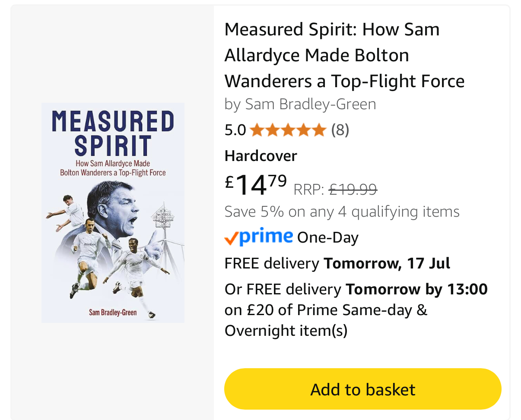521x420 pixels.
Task: Open the Measured Spirit product title link
Action: [344, 55]
